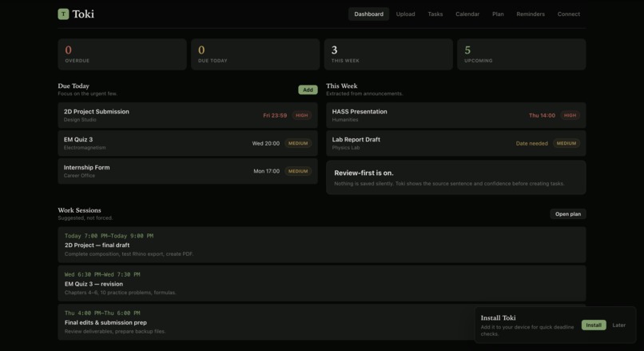The width and height of the screenshot is (644, 351).
Task: Open the Lab Report Draft task
Action: [x=456, y=143]
